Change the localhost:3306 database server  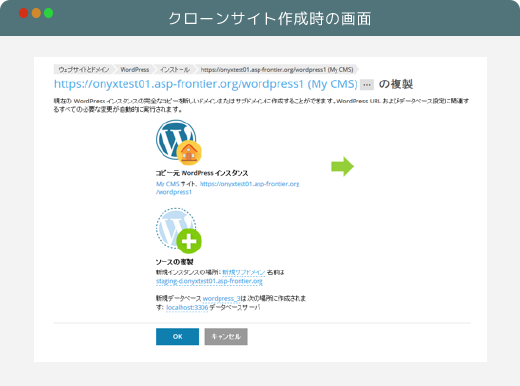(187, 307)
